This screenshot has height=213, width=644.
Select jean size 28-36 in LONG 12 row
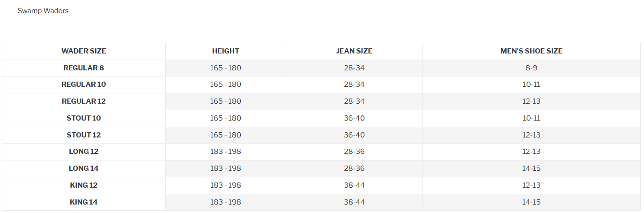pos(354,152)
